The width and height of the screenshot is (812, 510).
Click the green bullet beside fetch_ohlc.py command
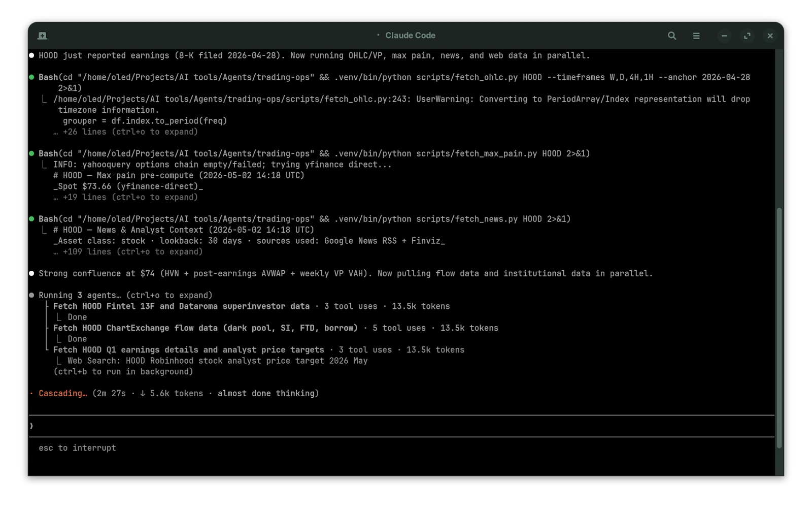pos(32,77)
